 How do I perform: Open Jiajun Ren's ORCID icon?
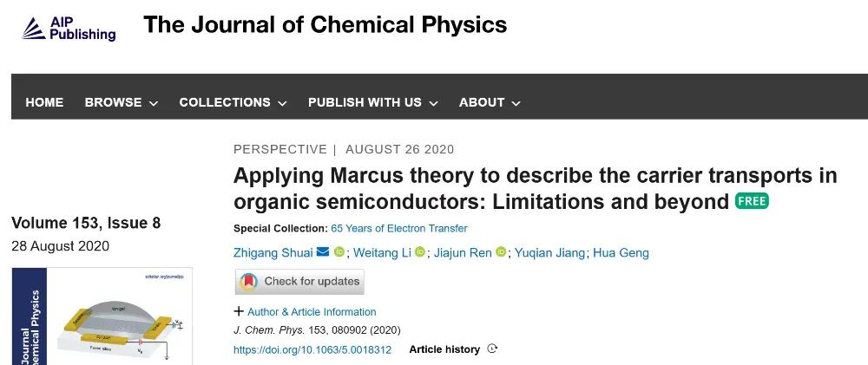501,252
